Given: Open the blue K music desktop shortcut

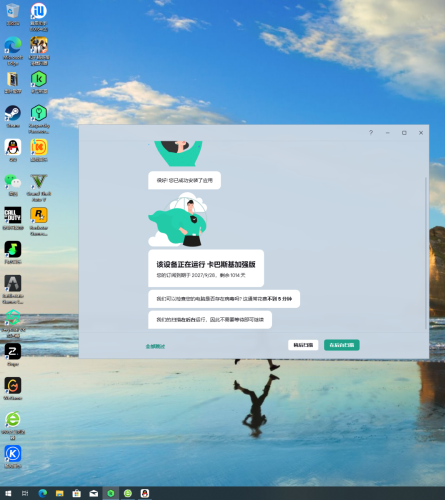Looking at the screenshot, I should [x=13, y=457].
